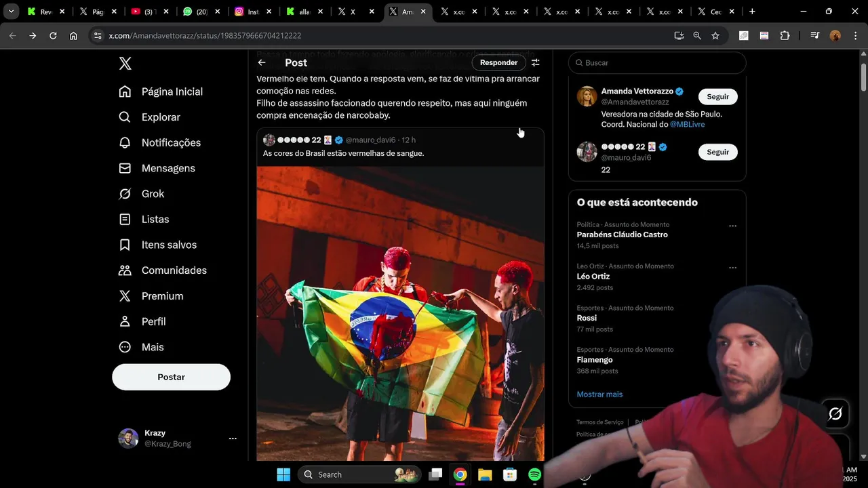868x488 pixels.
Task: Click Amanda Vettorazzo's avatar in sidebar
Action: [x=587, y=96]
